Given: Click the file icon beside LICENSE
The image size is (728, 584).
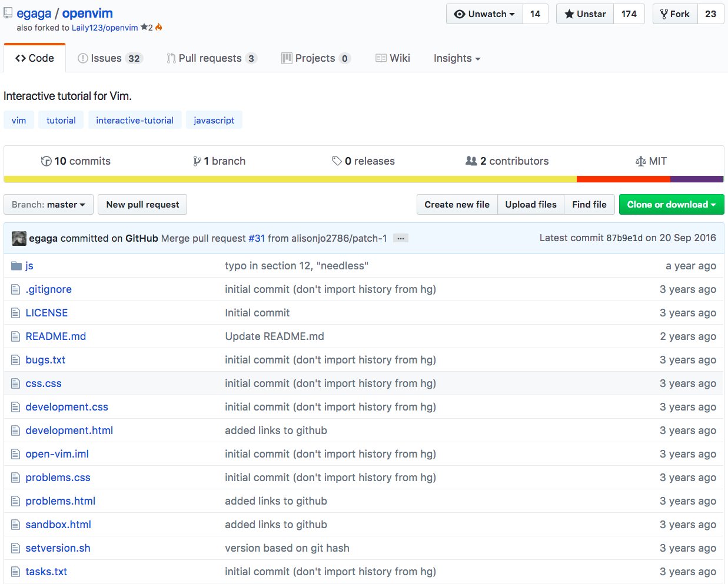Looking at the screenshot, I should pyautogui.click(x=16, y=313).
